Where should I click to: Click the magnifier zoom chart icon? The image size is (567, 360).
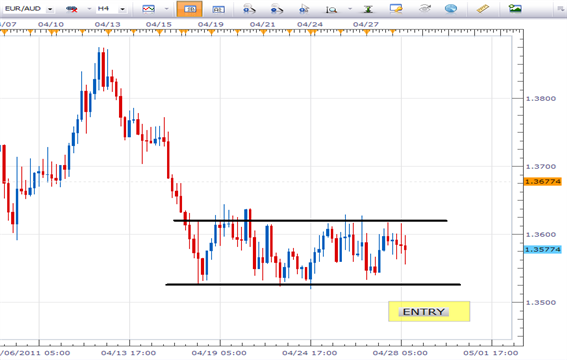click(x=331, y=9)
